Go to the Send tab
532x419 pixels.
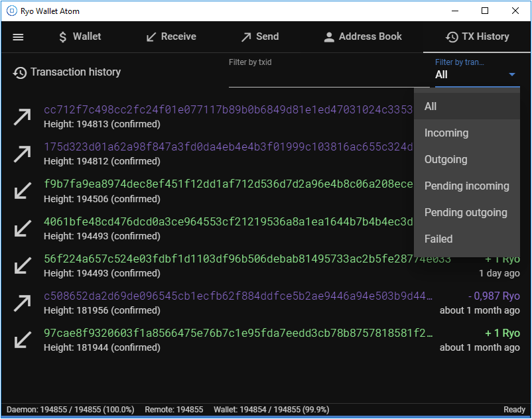coord(260,36)
